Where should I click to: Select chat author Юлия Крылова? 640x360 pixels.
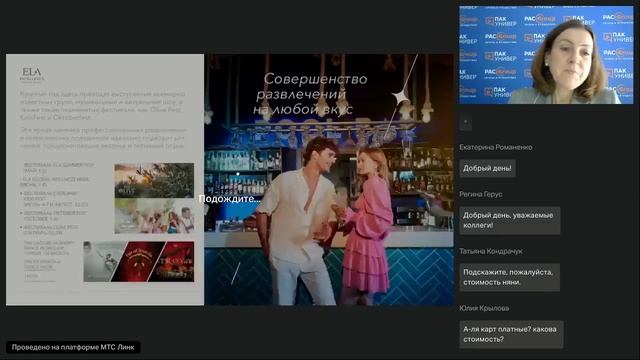[x=484, y=308]
